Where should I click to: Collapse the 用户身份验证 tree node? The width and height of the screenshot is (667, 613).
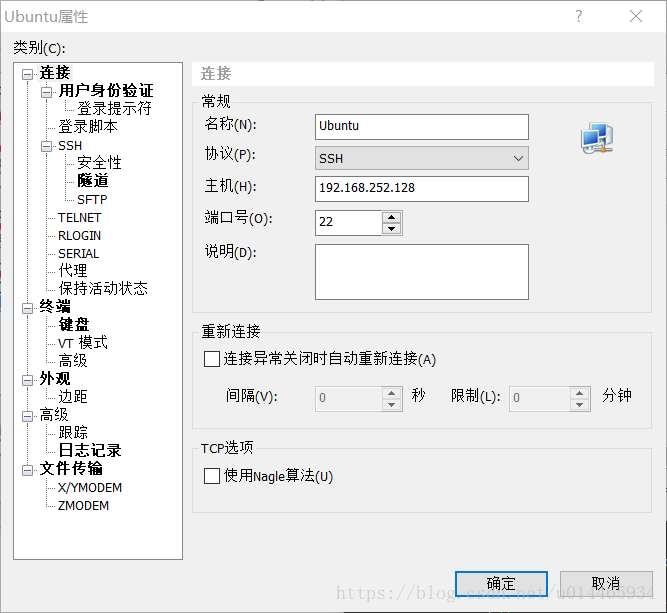coord(46,92)
